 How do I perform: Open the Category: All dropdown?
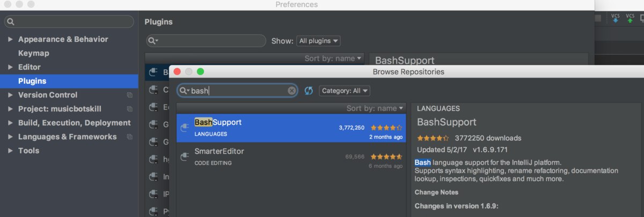pos(345,91)
